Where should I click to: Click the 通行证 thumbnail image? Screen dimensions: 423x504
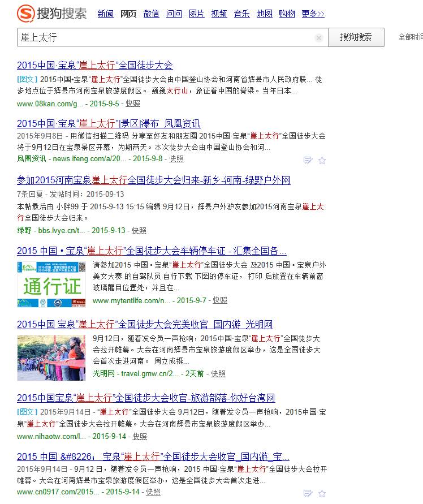[x=51, y=285]
